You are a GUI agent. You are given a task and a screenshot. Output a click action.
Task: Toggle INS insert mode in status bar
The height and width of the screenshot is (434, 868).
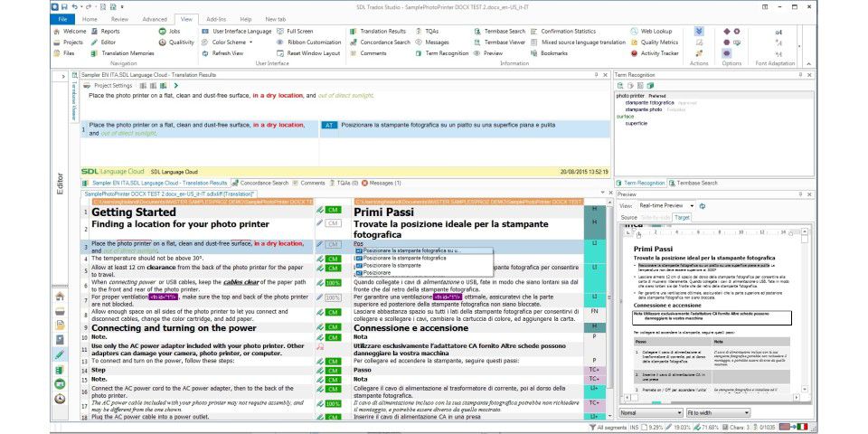point(632,428)
